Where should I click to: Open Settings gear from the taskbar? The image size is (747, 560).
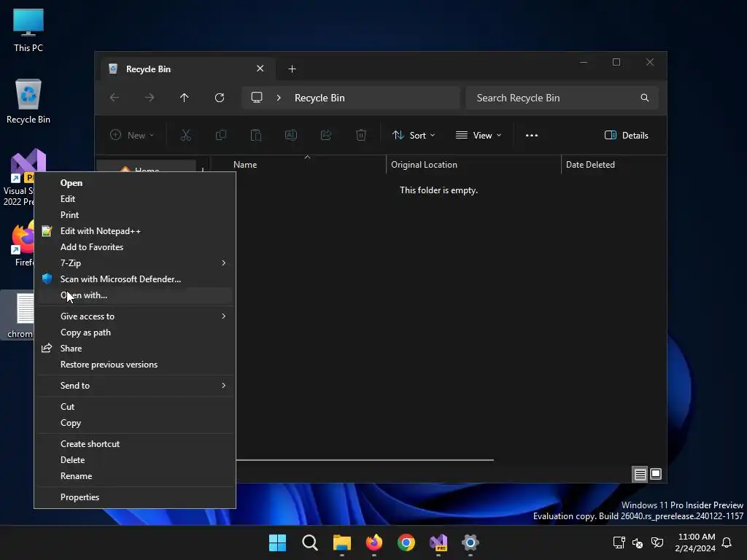pos(471,542)
